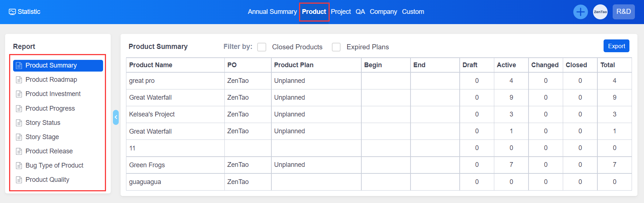644x203 pixels.
Task: Open the Product Progress report
Action: (x=50, y=108)
